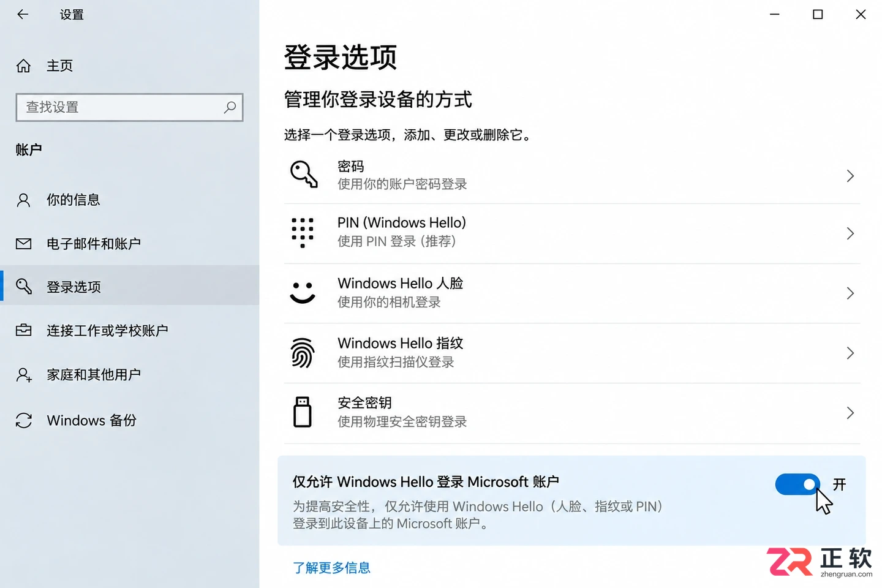
Task: Click the key icon next to 密码
Action: (303, 175)
